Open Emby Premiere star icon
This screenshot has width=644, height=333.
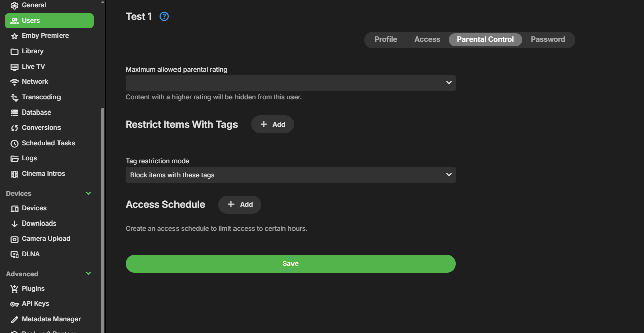[x=14, y=36]
